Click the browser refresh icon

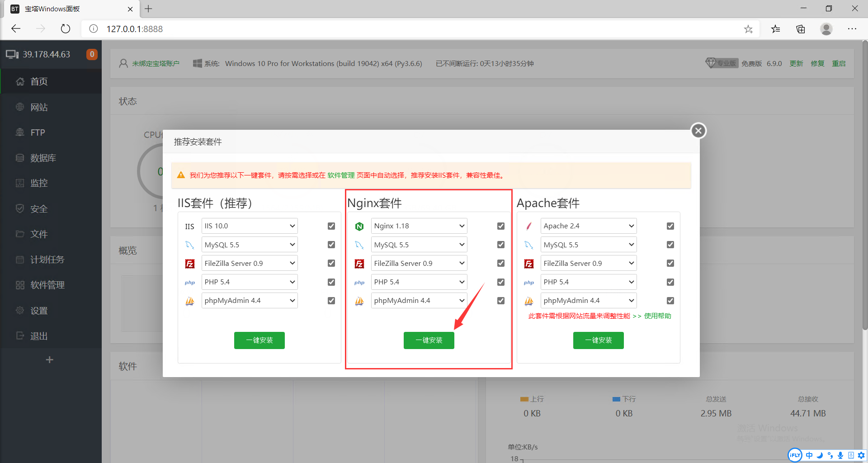tap(66, 29)
